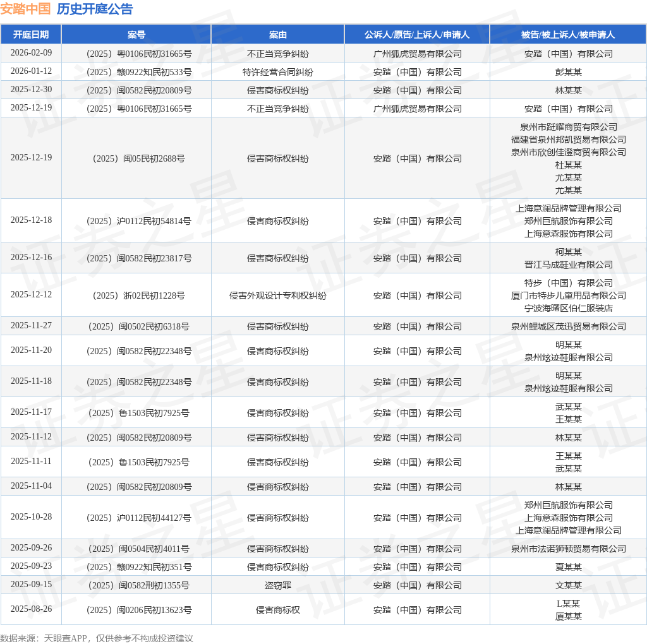The image size is (647, 644).
Task: Select the 公诉人/原告/上诉人/申请人 column header
Action: click(x=417, y=35)
